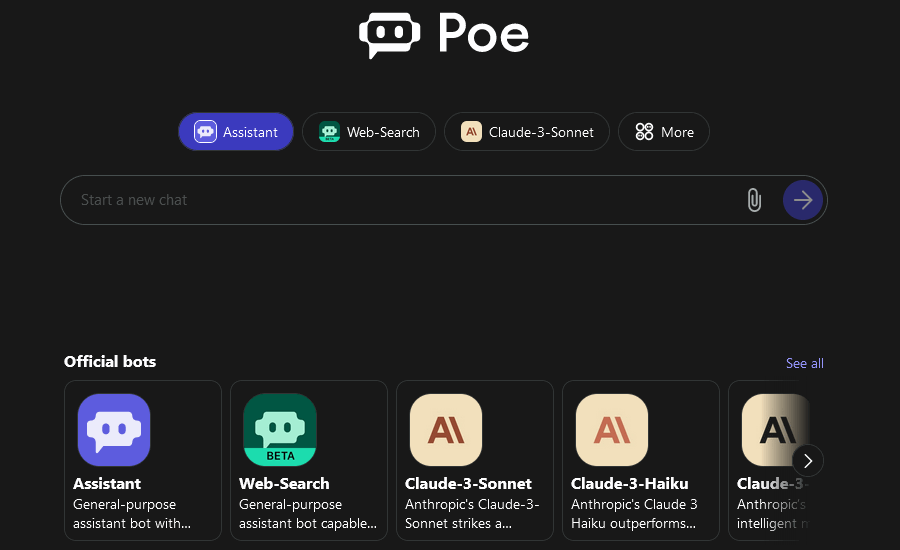Click the Claude-3-Haiku card Anthropic icon
900x550 pixels.
612,429
